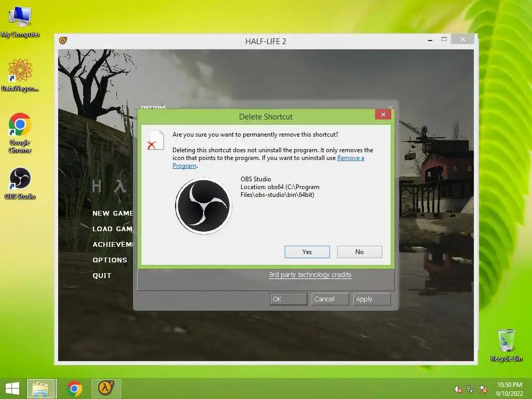Viewport: 532px width, 399px height.
Task: Open ACHIEVEMENTS in Half-Life 2 menu
Action: [113, 245]
